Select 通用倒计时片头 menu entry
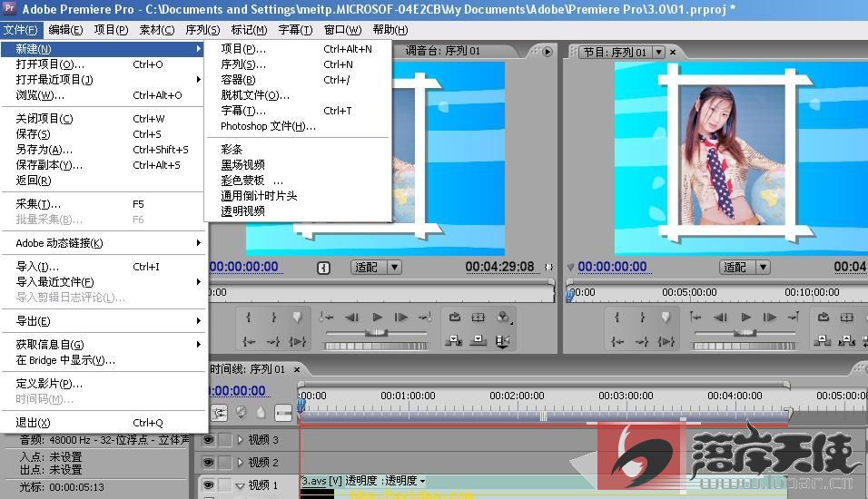Viewport: 868px width, 499px height. coord(299,196)
